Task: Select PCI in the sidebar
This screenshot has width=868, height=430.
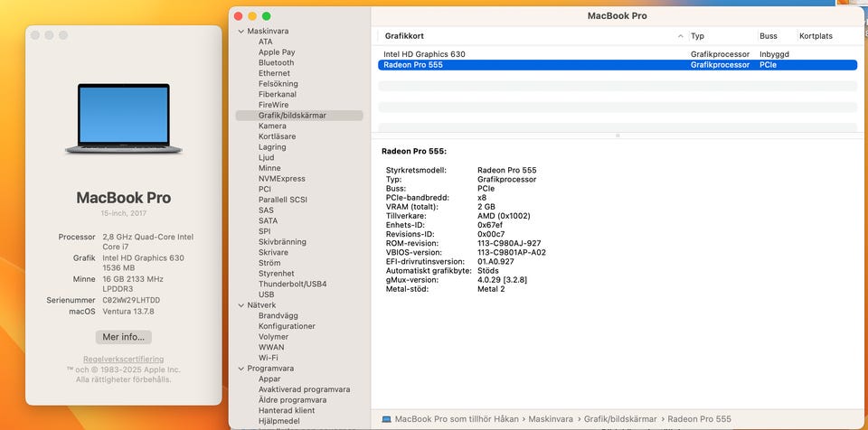Action: point(265,190)
